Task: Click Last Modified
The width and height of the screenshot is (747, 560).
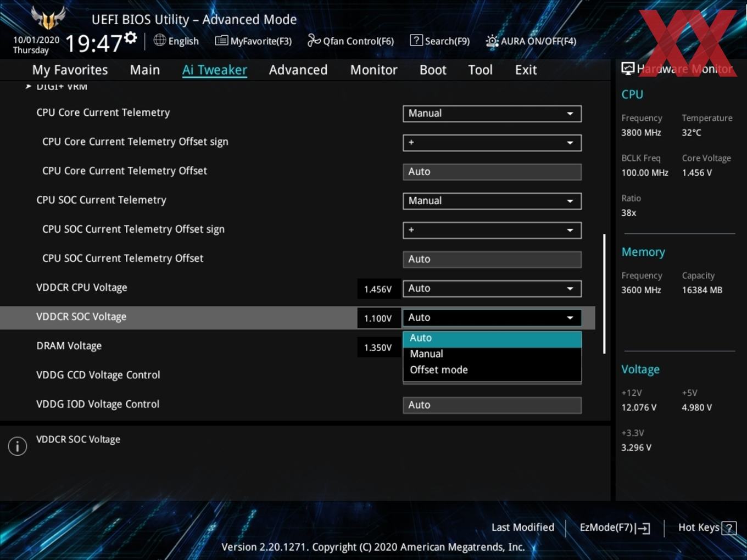Action: tap(522, 528)
